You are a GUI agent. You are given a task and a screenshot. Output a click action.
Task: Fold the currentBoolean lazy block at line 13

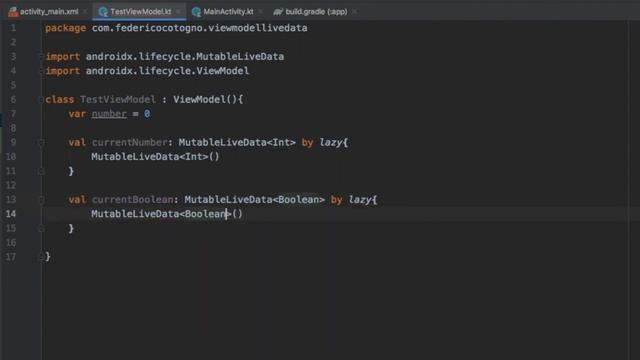coord(41,200)
